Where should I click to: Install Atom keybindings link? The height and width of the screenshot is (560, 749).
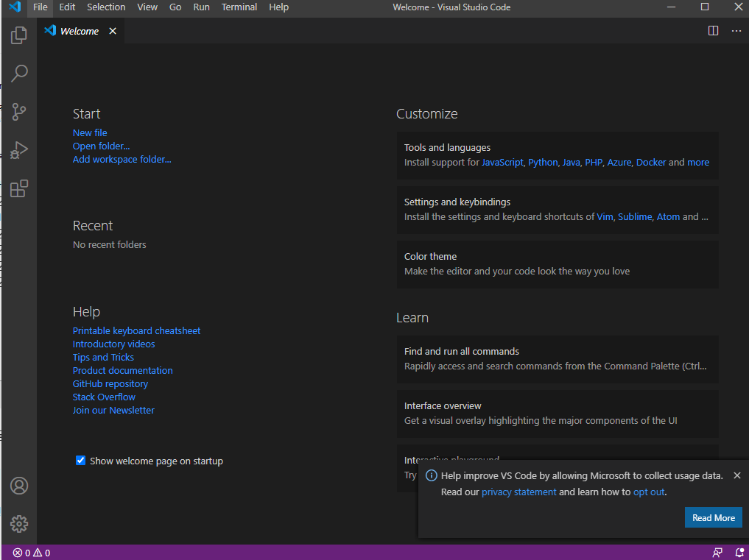pyautogui.click(x=668, y=217)
